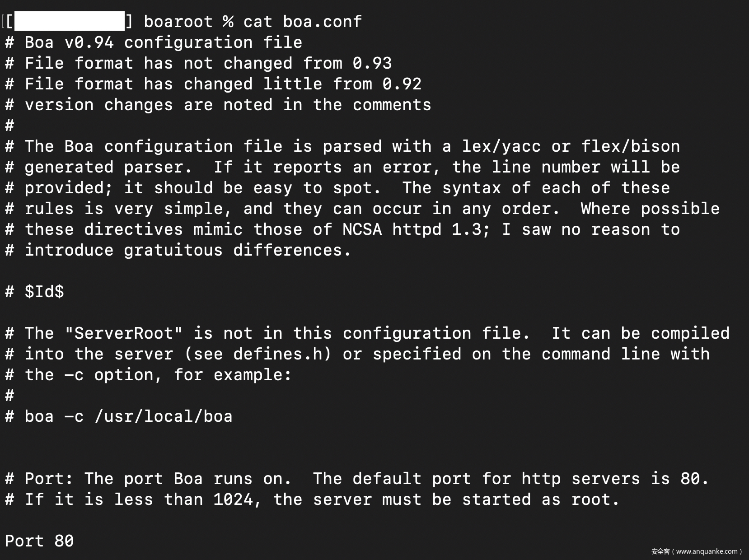
Task: Click the "cat" command in the prompt line
Action: (x=257, y=22)
